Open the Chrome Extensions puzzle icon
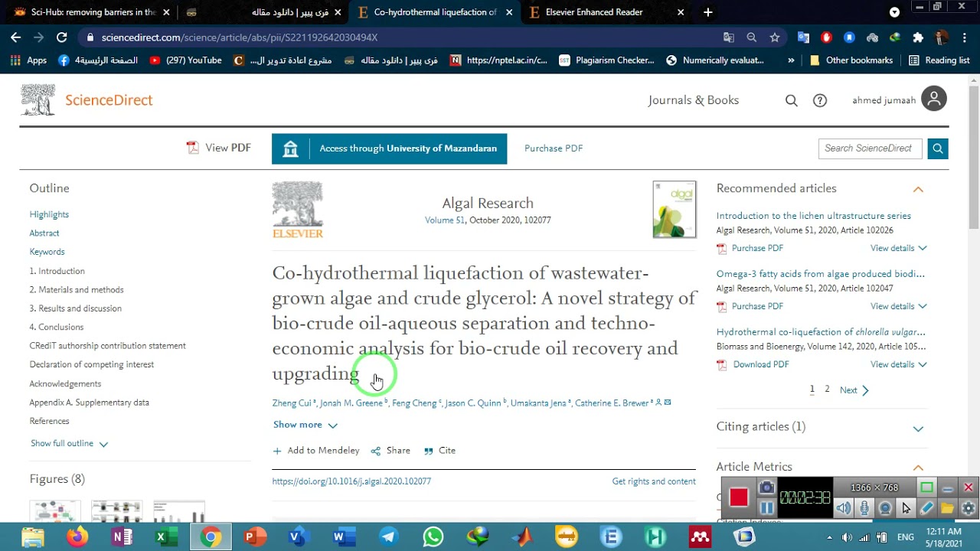 click(918, 37)
